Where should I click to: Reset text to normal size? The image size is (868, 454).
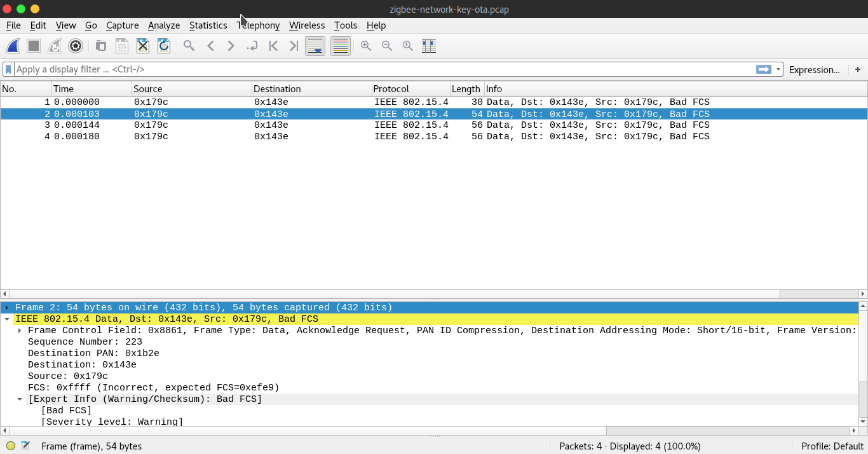408,46
